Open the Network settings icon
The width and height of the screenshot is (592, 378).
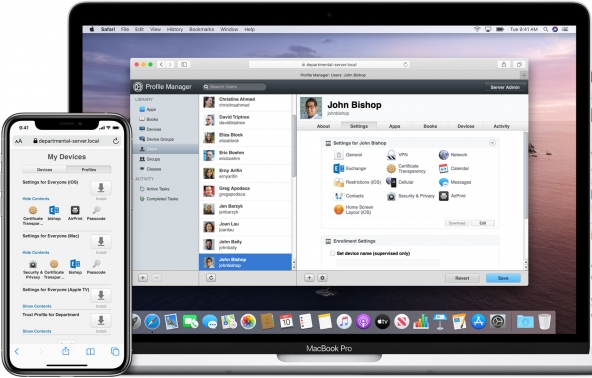(x=444, y=154)
